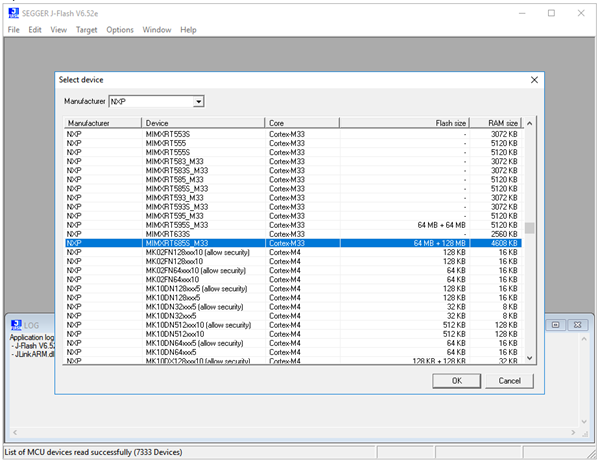Select device MIMXRT583S_M33

point(293,170)
